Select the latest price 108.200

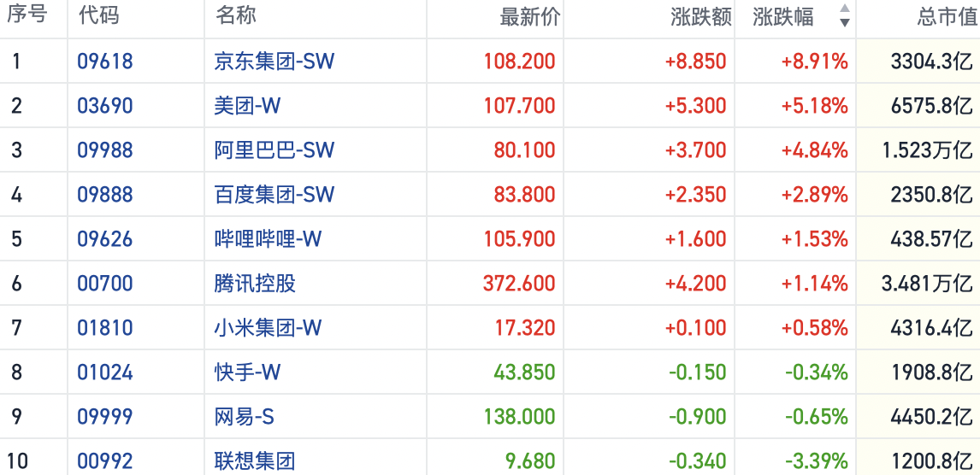tap(519, 62)
